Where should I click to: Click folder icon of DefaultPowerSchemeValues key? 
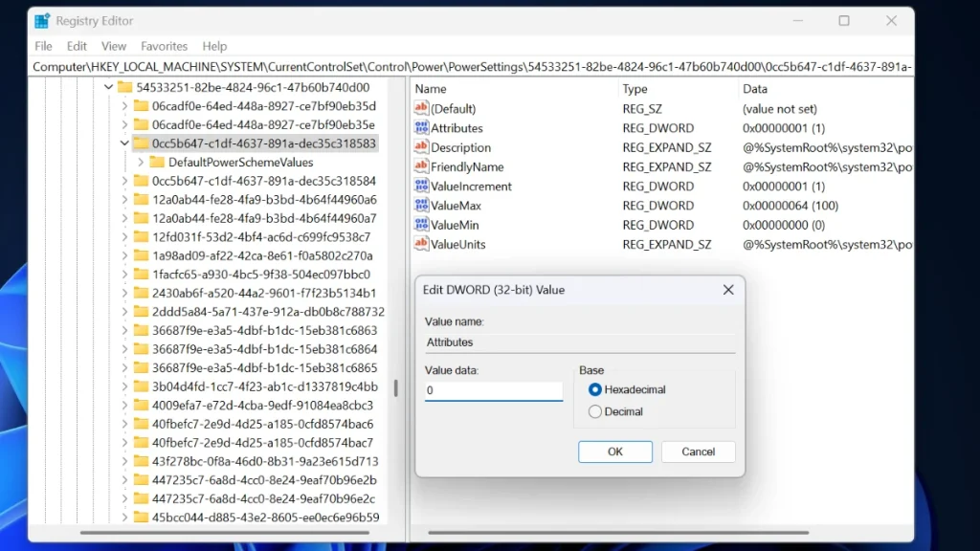[x=157, y=162]
